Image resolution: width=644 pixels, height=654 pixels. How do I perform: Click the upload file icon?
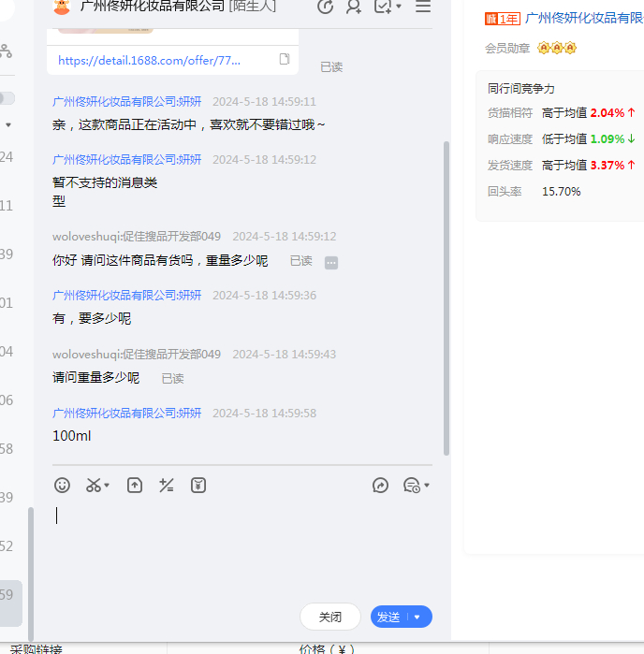pos(135,485)
